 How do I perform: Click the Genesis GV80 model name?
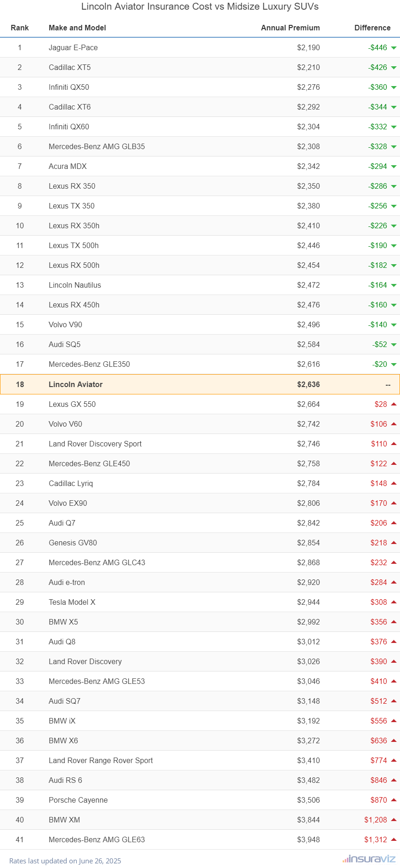point(73,543)
